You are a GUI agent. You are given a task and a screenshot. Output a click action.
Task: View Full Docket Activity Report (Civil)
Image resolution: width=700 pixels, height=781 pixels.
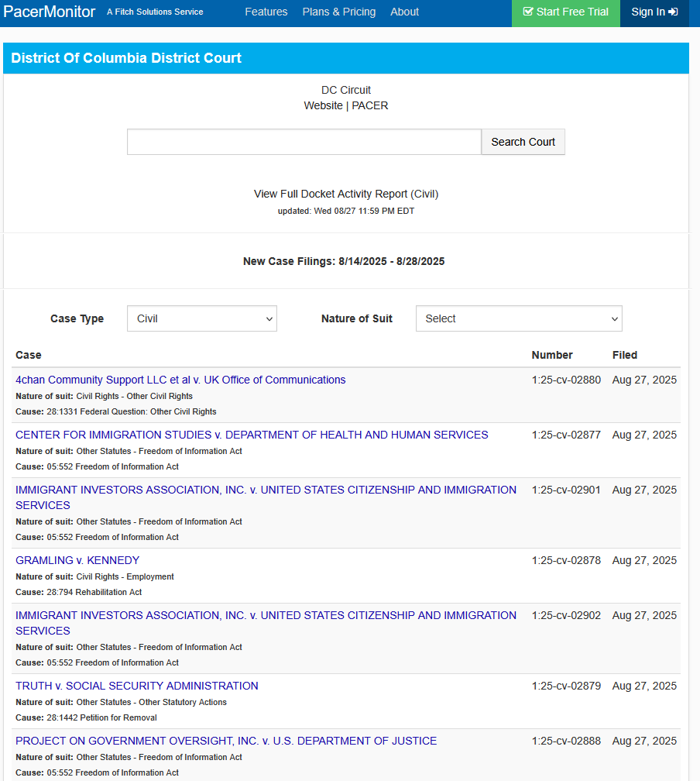[x=346, y=194]
